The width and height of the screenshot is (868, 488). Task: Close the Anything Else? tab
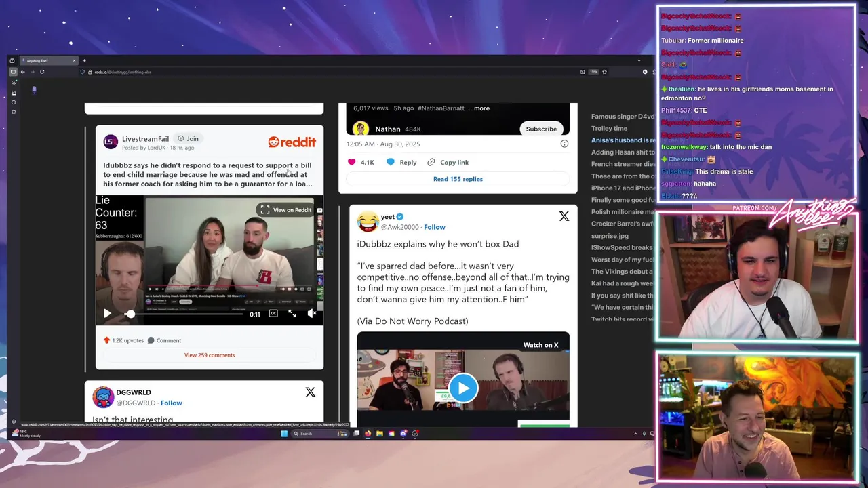(x=74, y=60)
